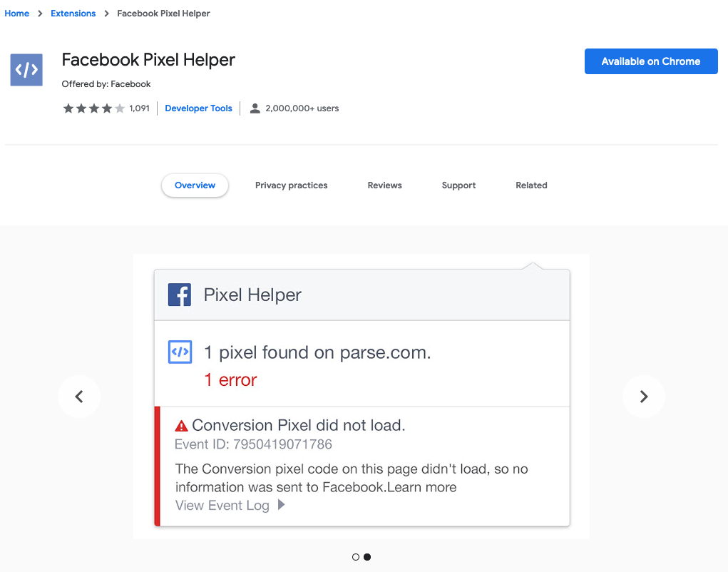View the Related tab

point(531,185)
